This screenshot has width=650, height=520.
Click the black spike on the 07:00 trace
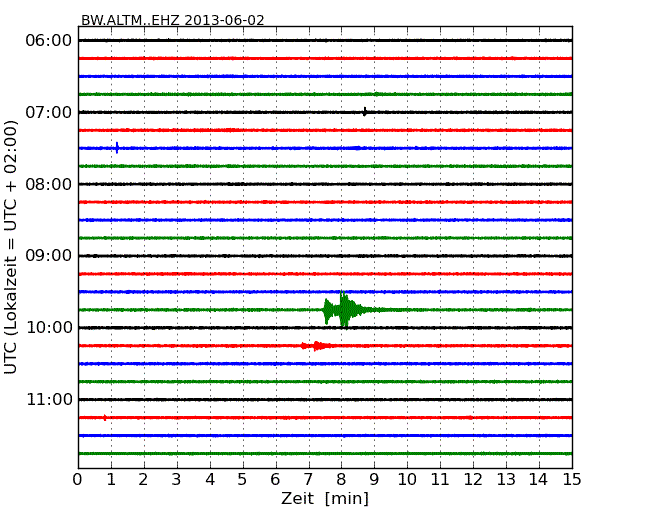tap(365, 112)
